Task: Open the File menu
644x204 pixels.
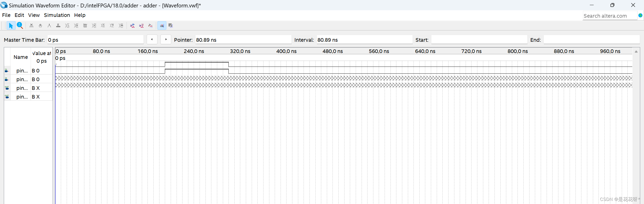Action: pos(6,15)
